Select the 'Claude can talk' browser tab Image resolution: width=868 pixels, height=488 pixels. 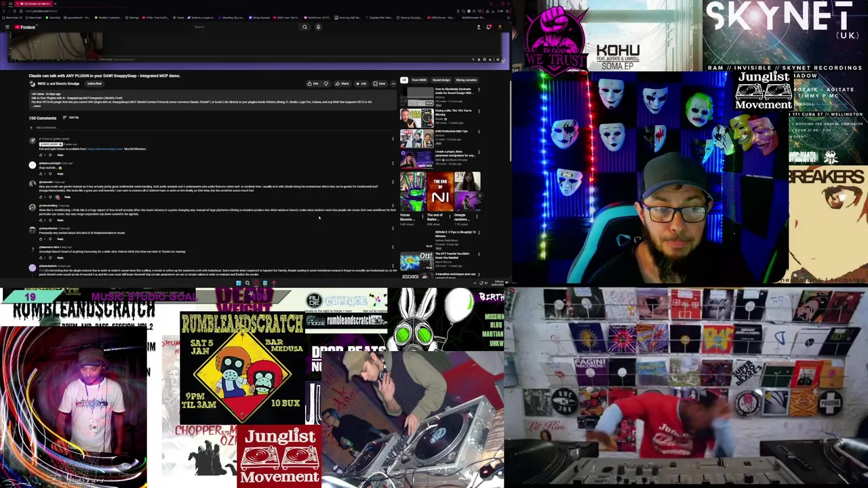coord(34,3)
